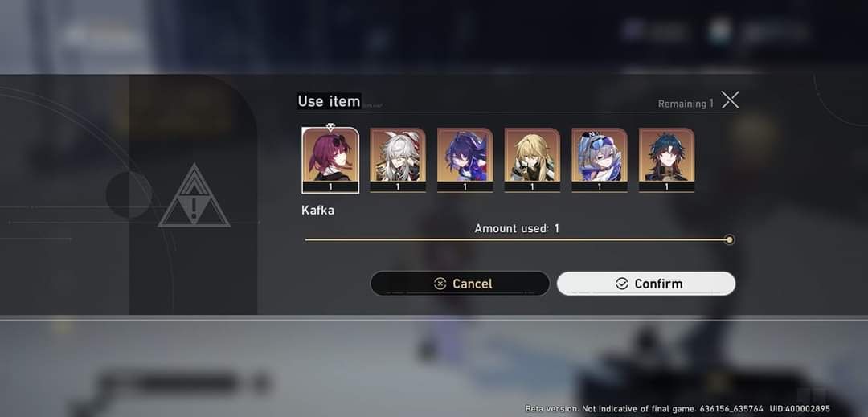The height and width of the screenshot is (417, 868).
Task: Click the Remaining 1 counter text
Action: (686, 104)
